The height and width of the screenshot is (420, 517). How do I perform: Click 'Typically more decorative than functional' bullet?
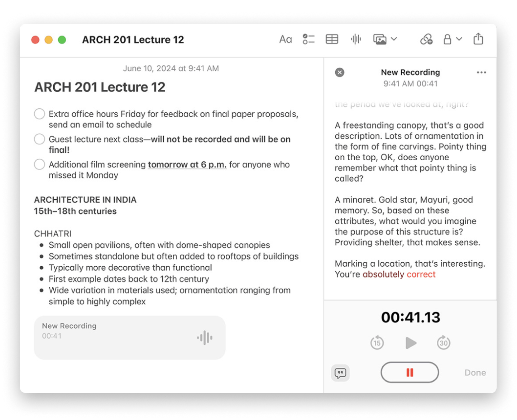pos(130,268)
